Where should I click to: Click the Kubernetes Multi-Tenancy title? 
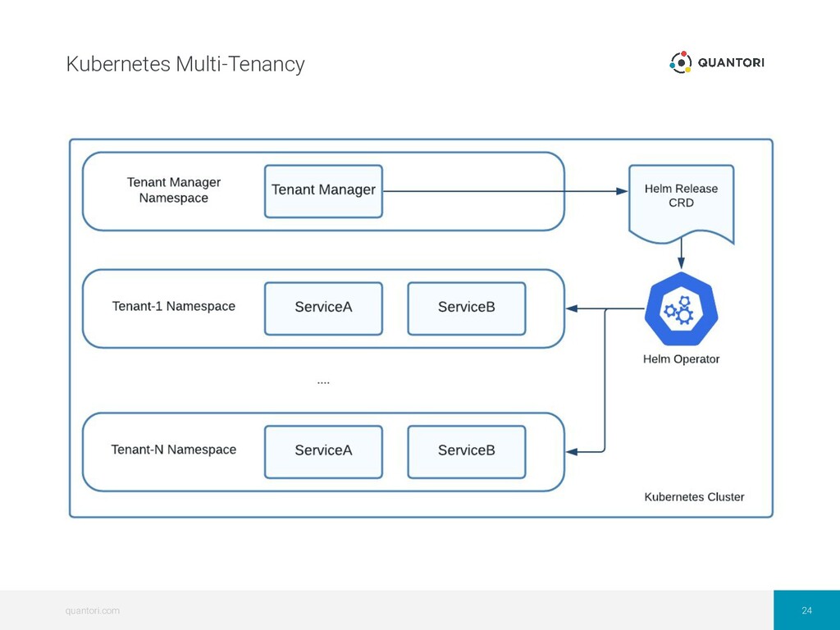tap(185, 64)
